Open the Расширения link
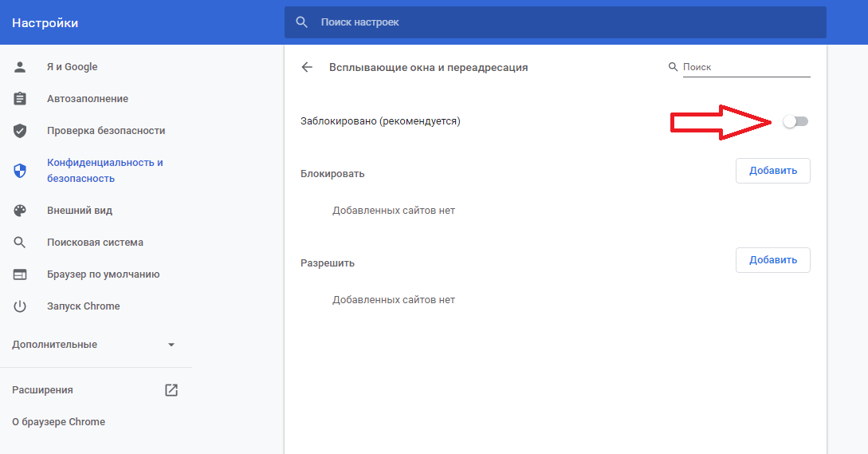Screen dimensions: 868x454 (x=42, y=390)
